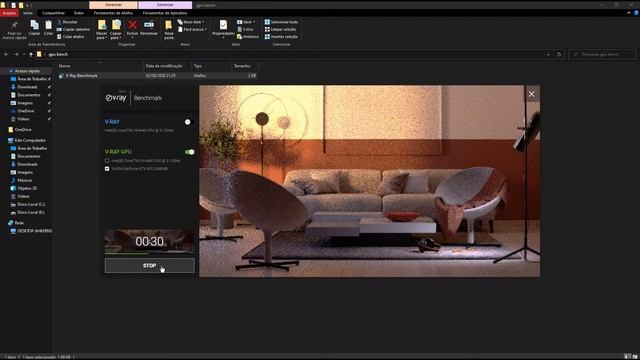Sort by Nome column header
Image resolution: width=640 pixels, height=360 pixels.
coord(64,66)
